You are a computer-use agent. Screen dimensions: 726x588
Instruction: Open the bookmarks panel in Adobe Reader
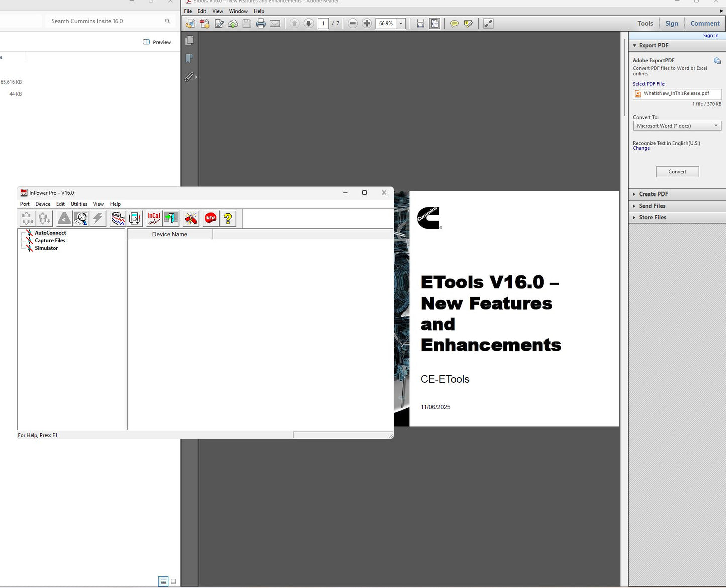pos(189,59)
